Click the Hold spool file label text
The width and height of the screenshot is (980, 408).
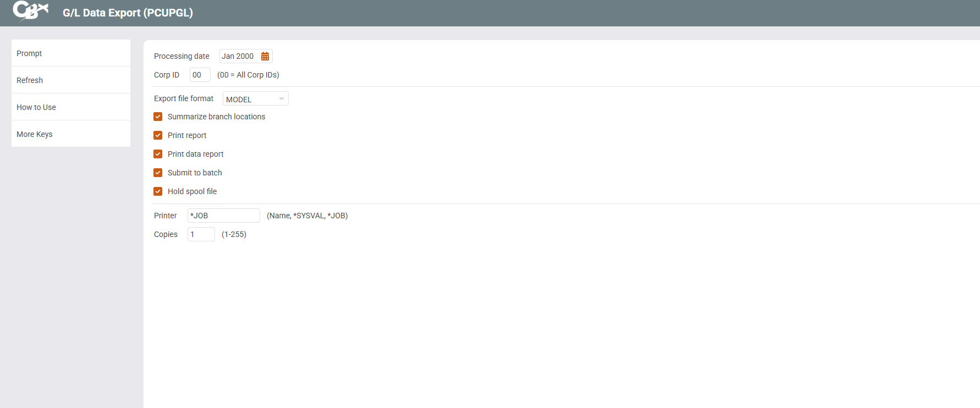point(192,191)
